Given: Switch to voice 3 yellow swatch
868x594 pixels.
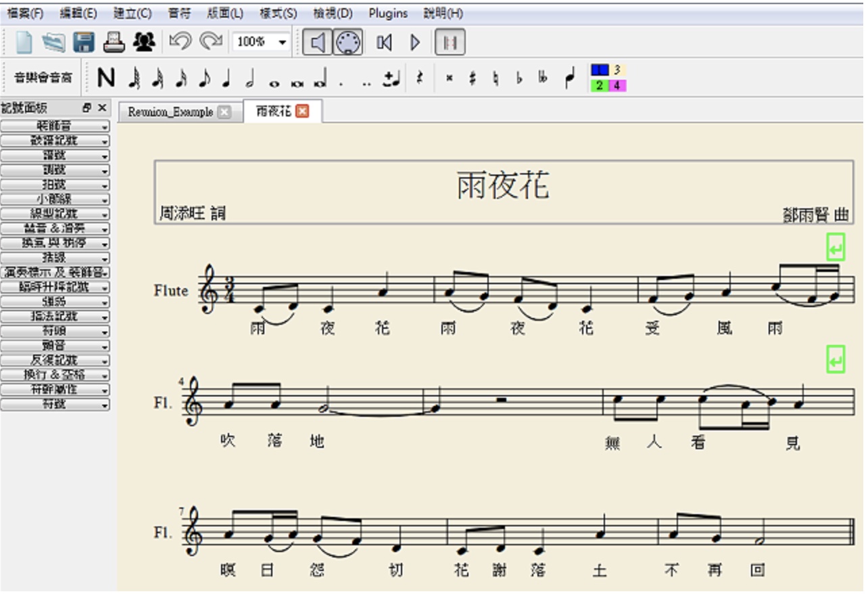Looking at the screenshot, I should point(618,70).
